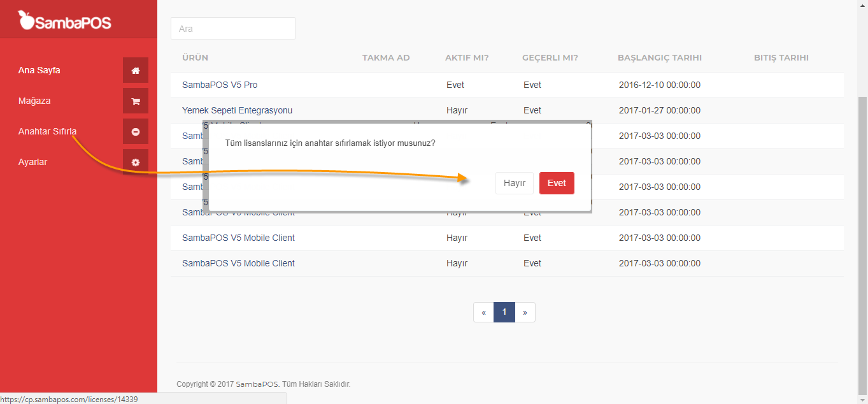Click the SambaPOS logo in the header
Viewport: 868px width, 404px height.
65,22
